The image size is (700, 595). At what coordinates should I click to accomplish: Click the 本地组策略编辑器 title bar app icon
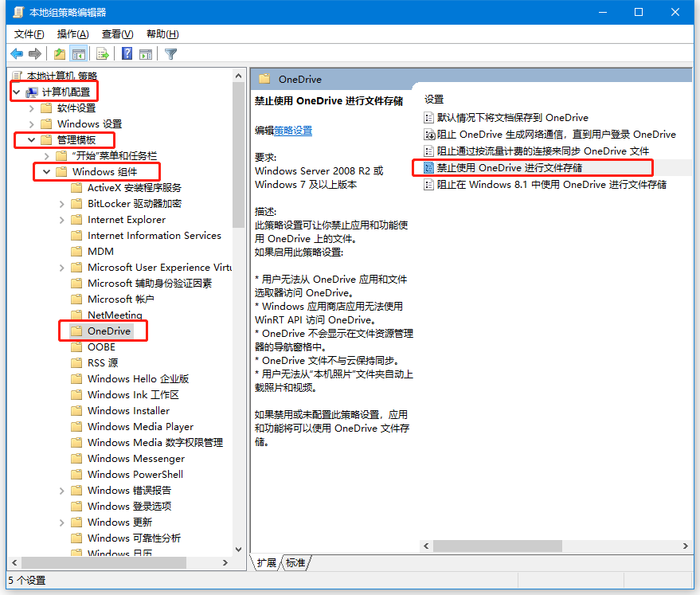[18, 12]
